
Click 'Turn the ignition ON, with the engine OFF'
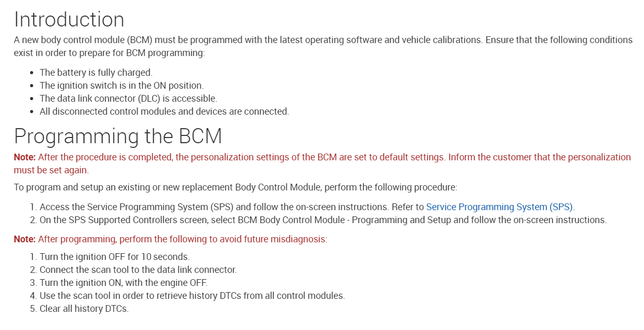[123, 283]
